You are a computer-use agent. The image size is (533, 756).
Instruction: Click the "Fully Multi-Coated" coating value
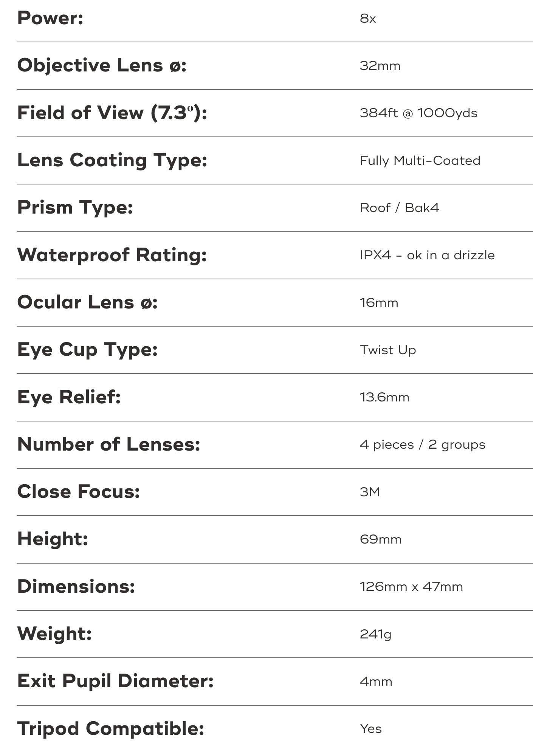tap(420, 161)
